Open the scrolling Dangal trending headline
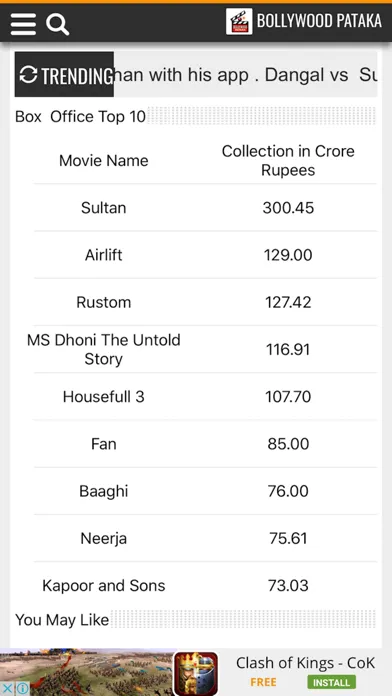The width and height of the screenshot is (392, 696). pos(245,75)
